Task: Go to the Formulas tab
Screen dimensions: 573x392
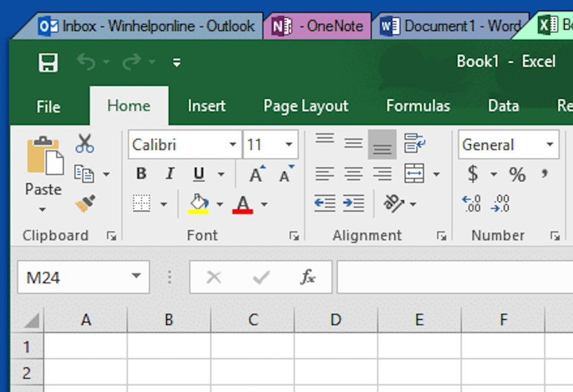Action: coord(418,106)
